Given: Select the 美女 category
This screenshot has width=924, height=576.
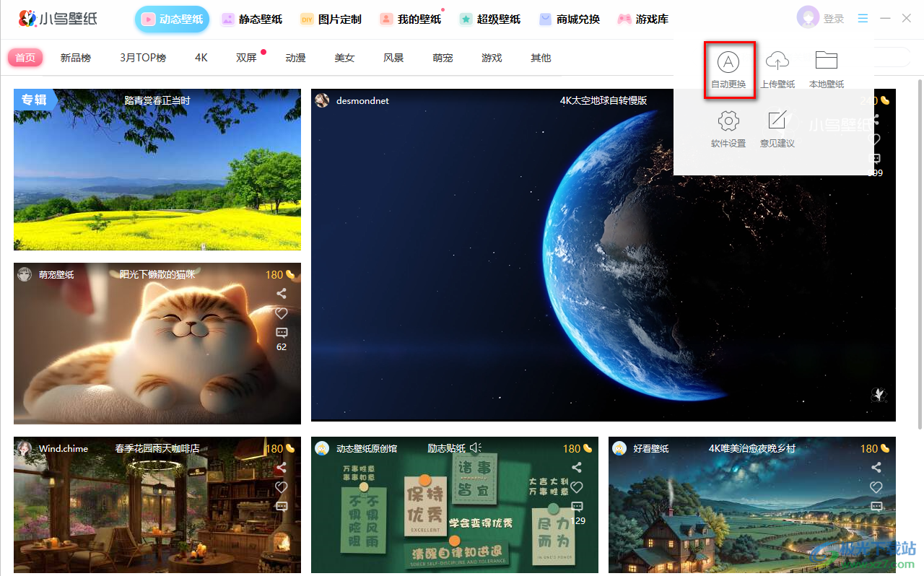Looking at the screenshot, I should click(344, 58).
